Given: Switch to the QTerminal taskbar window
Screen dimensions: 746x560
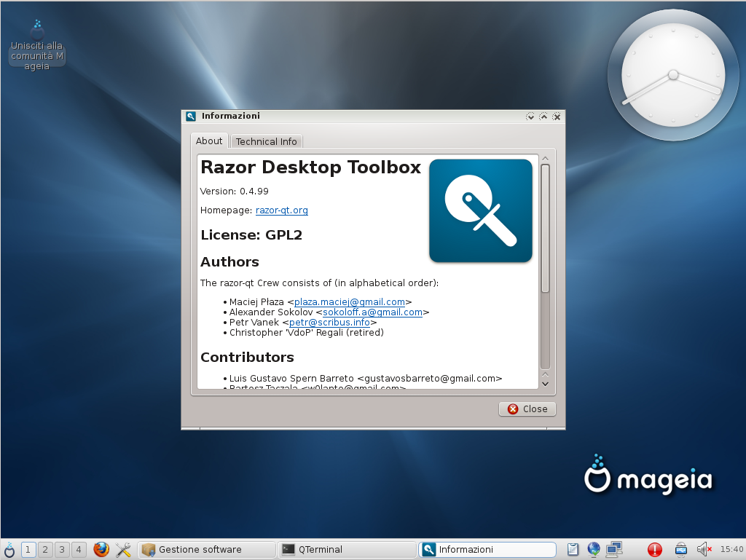Looking at the screenshot, I should [346, 550].
